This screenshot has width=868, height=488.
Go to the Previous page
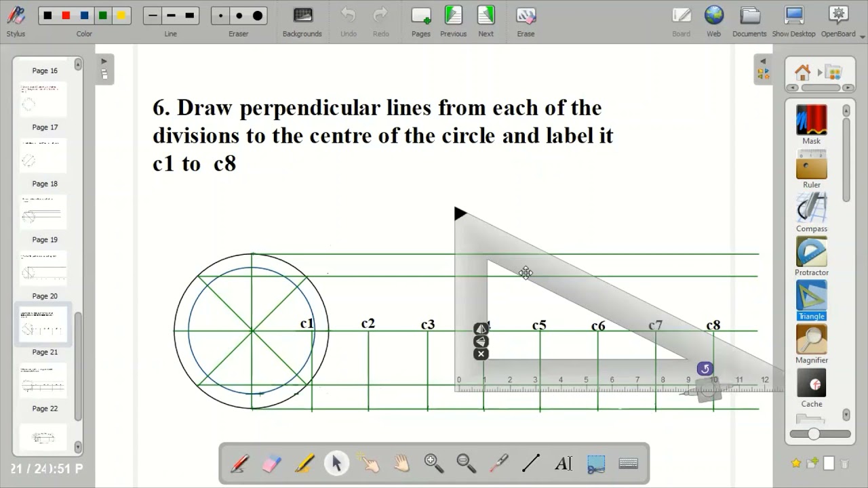(x=453, y=20)
